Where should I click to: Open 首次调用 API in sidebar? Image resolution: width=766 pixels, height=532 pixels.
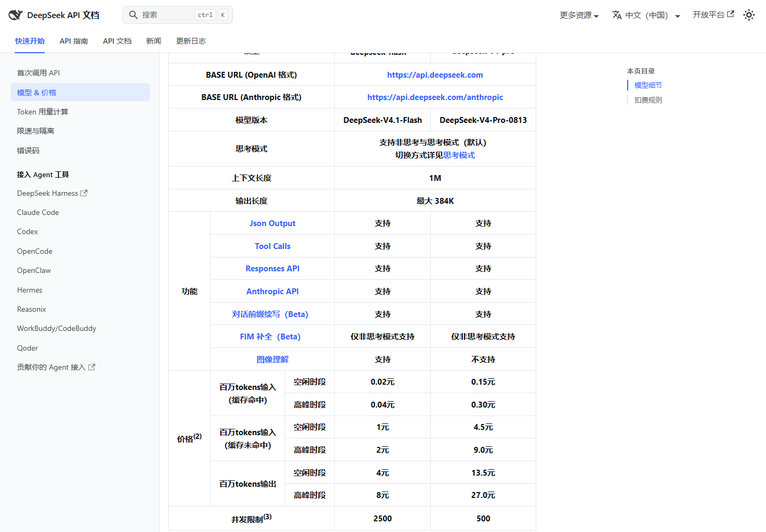[80, 73]
